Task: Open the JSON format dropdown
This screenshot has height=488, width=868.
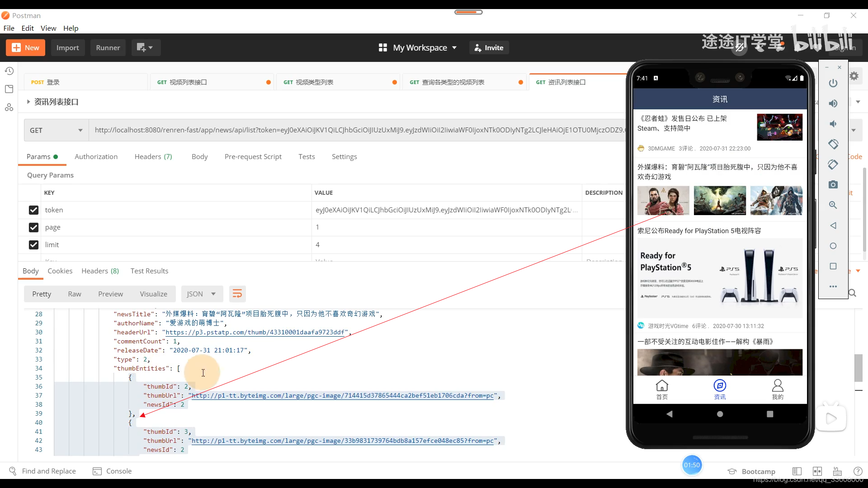Action: point(201,294)
